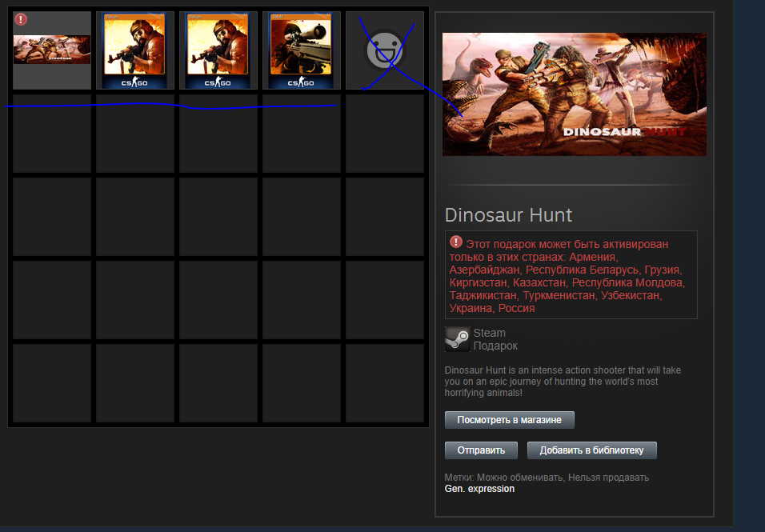Click the intense action shooter description text

point(563,382)
